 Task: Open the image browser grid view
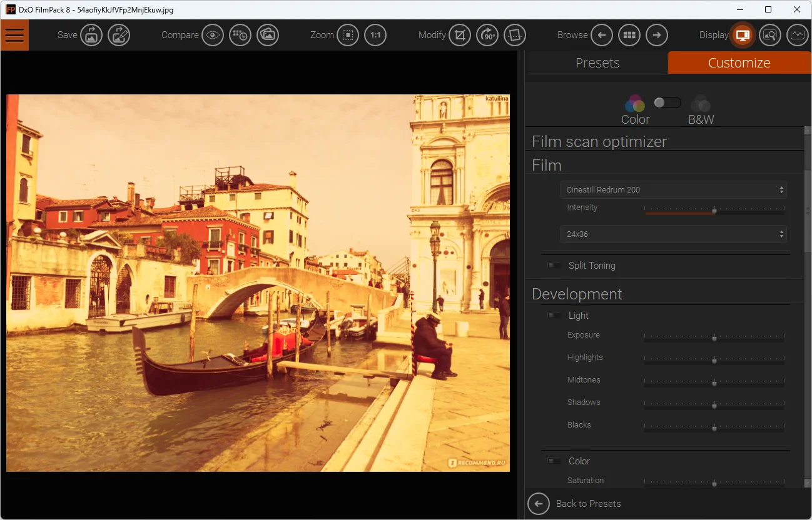coord(629,35)
